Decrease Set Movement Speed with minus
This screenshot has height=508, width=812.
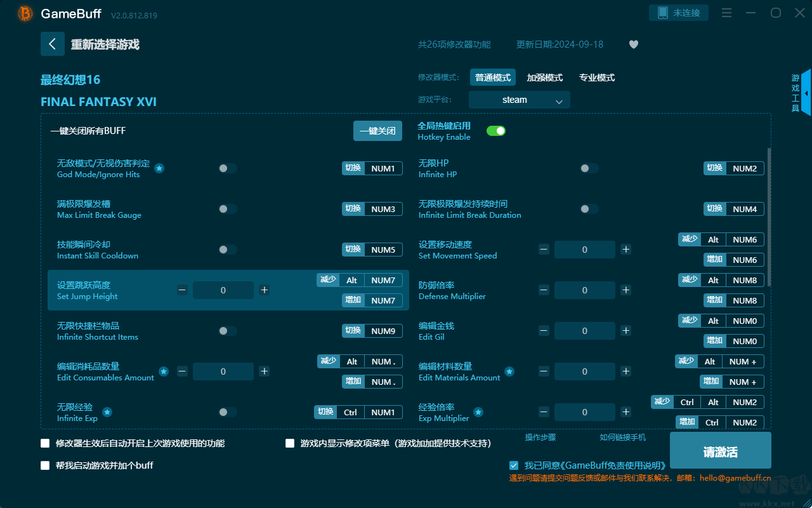tap(544, 250)
